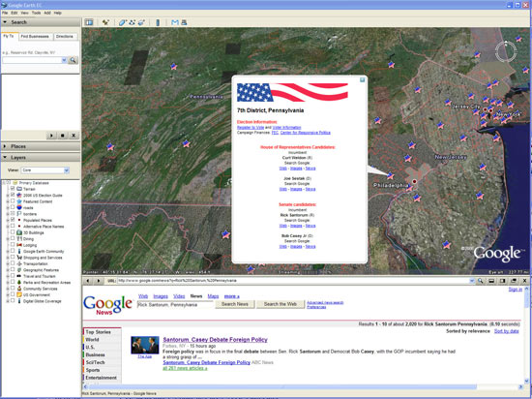This screenshot has height=399, width=532.
Task: Click the Sign in link
Action: coord(515,290)
